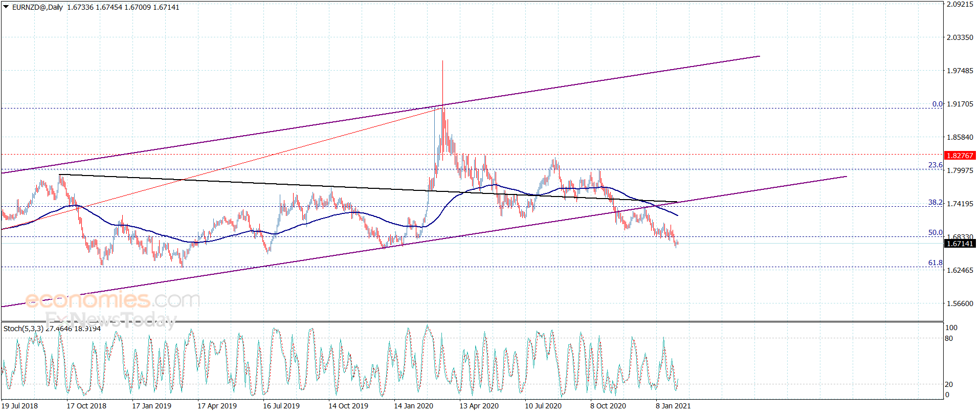Screen dimensions: 980x413
Task: Select the 61.8 Fibonacci level label
Action: (936, 263)
